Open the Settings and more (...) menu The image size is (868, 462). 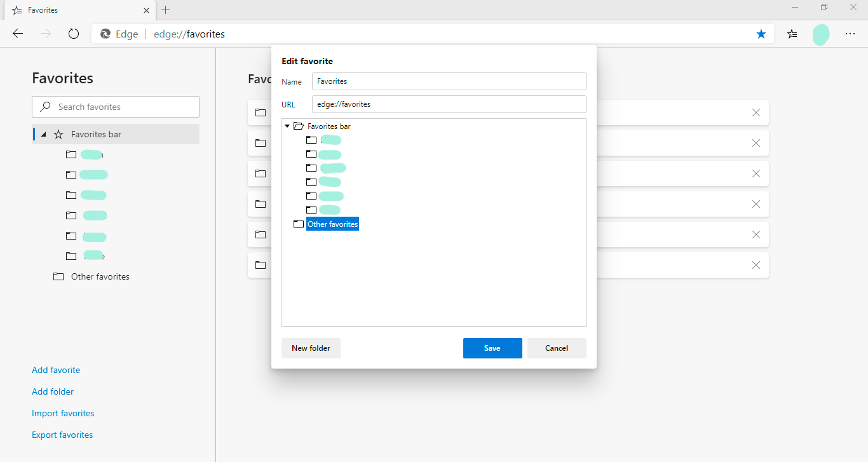tap(850, 34)
